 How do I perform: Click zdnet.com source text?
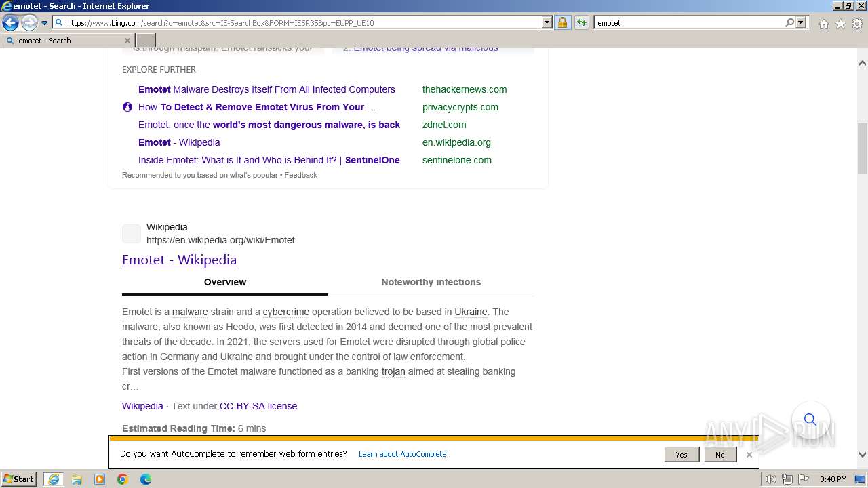pyautogui.click(x=444, y=125)
